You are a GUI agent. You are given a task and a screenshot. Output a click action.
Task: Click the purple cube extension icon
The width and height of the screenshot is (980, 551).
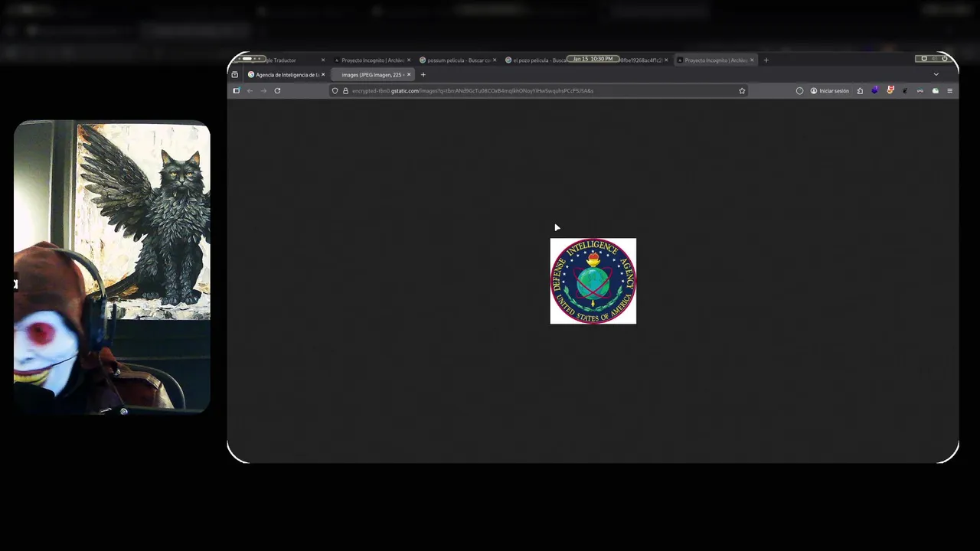(x=875, y=90)
